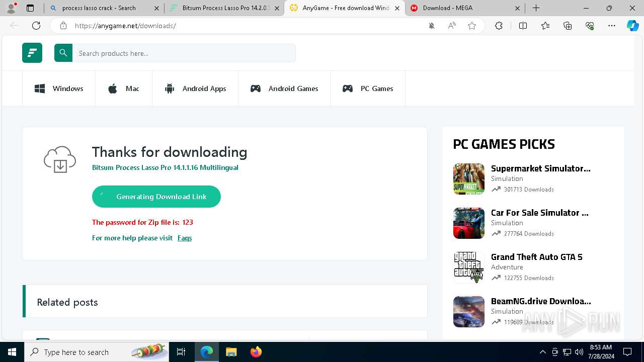Open the Mac category
The image size is (644, 362).
124,88
